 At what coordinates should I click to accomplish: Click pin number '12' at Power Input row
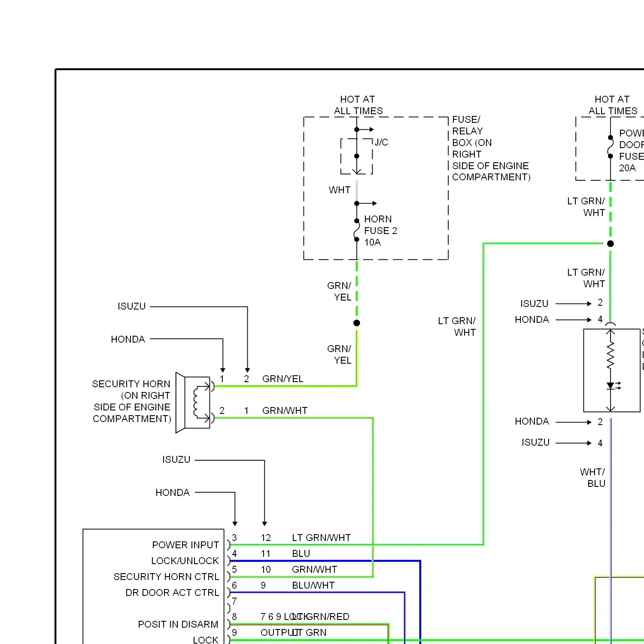(x=266, y=538)
